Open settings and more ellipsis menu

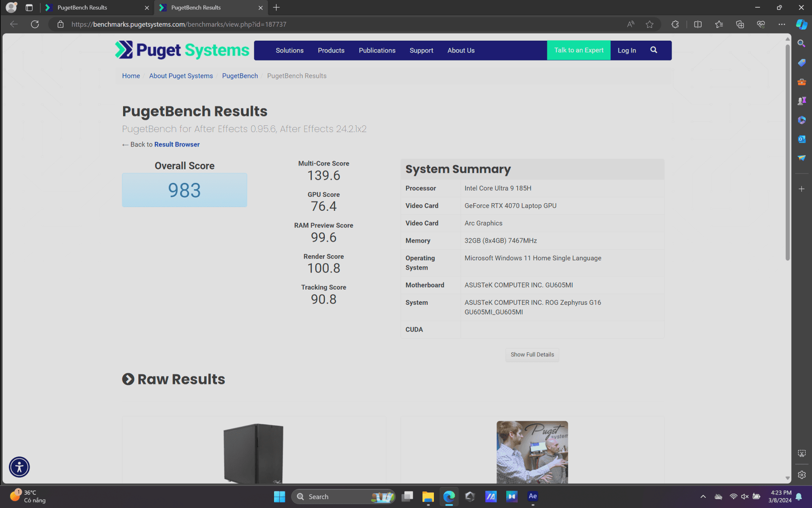pos(782,24)
